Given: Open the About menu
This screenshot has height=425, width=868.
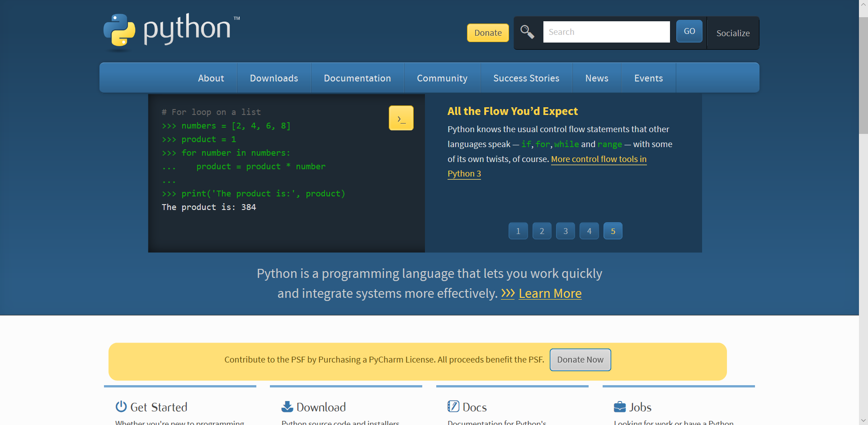Looking at the screenshot, I should tap(211, 78).
